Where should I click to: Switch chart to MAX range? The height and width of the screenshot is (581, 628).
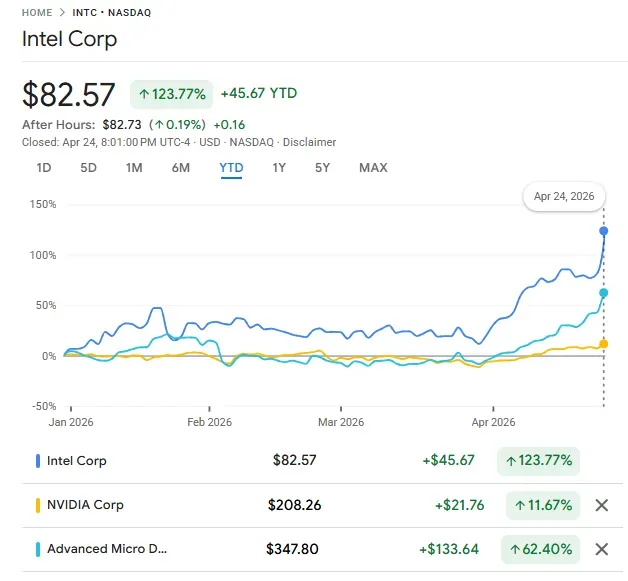point(373,168)
